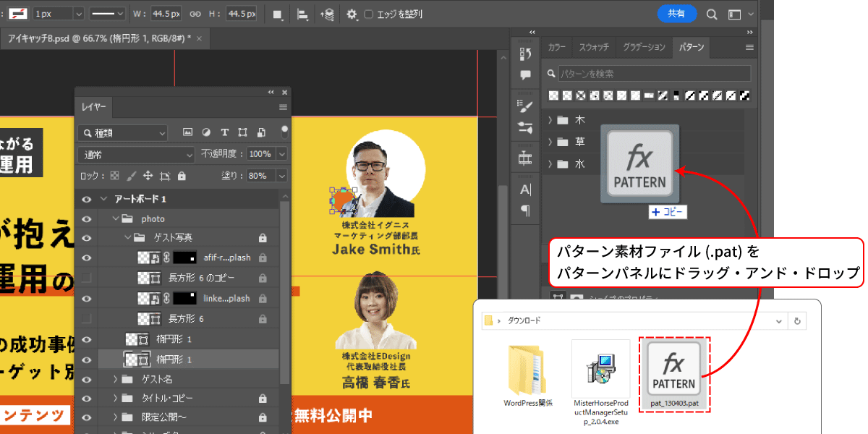The height and width of the screenshot is (434, 868).
Task: Click lock position move icon
Action: point(148,176)
